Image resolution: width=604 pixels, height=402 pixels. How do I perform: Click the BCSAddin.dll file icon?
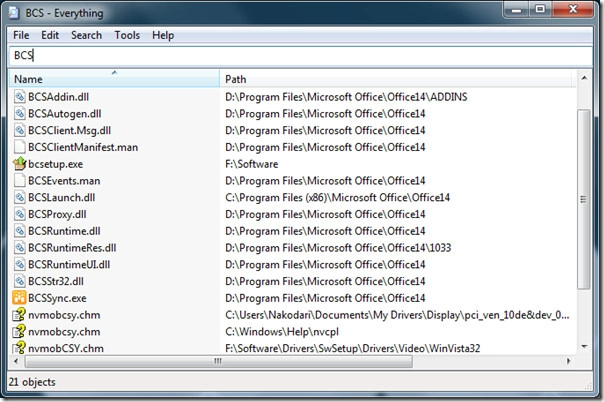(20, 97)
